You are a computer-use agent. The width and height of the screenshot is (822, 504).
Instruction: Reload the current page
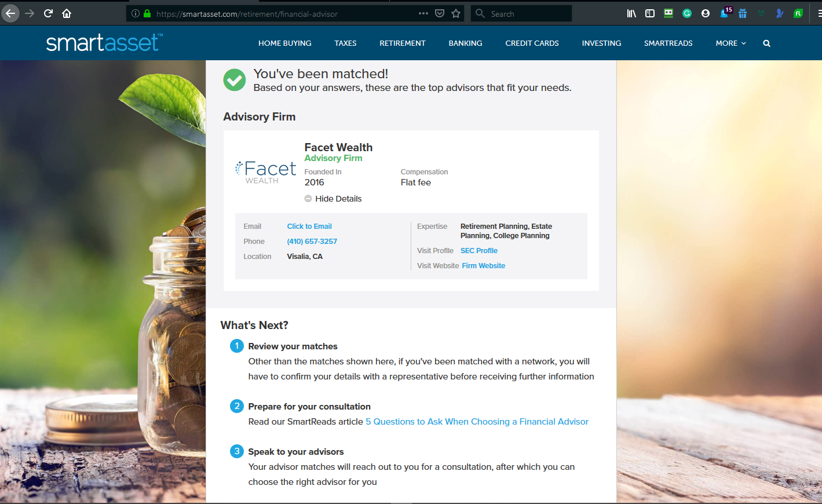[x=48, y=13]
